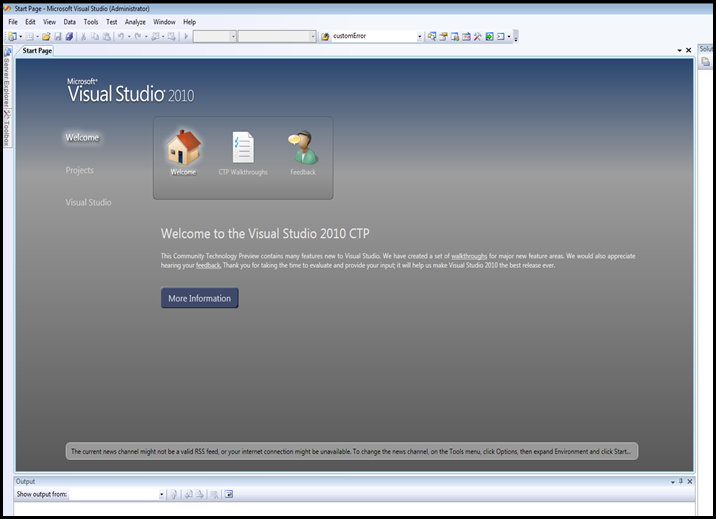
Task: Open the Test menu
Action: pyautogui.click(x=111, y=22)
